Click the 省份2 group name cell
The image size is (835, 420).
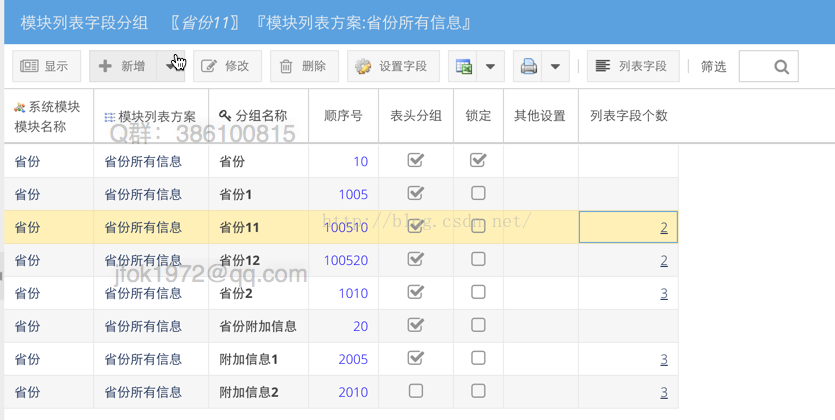point(258,293)
